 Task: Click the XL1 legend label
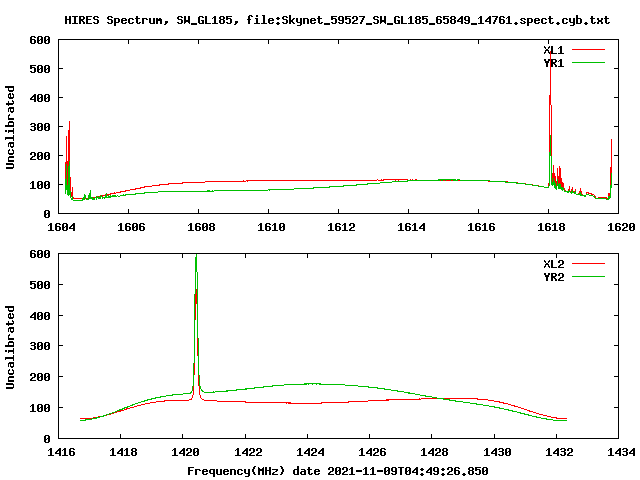click(x=553, y=50)
